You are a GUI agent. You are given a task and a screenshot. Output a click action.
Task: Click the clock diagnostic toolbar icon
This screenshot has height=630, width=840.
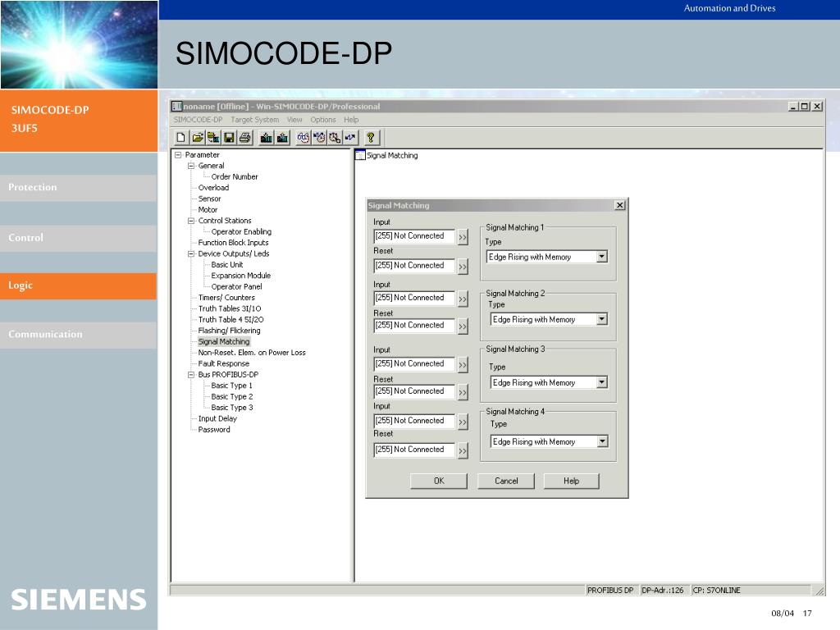click(335, 138)
